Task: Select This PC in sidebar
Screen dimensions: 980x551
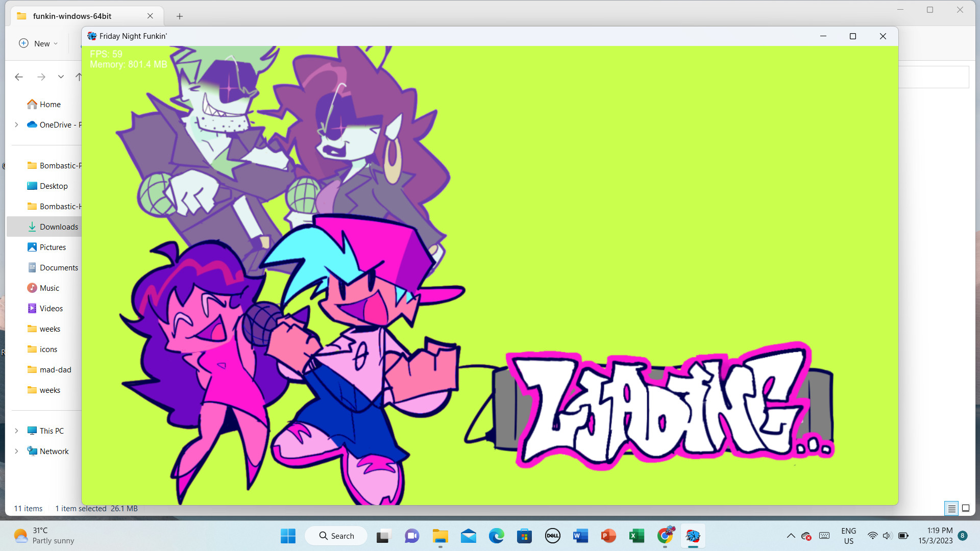Action: (46, 431)
